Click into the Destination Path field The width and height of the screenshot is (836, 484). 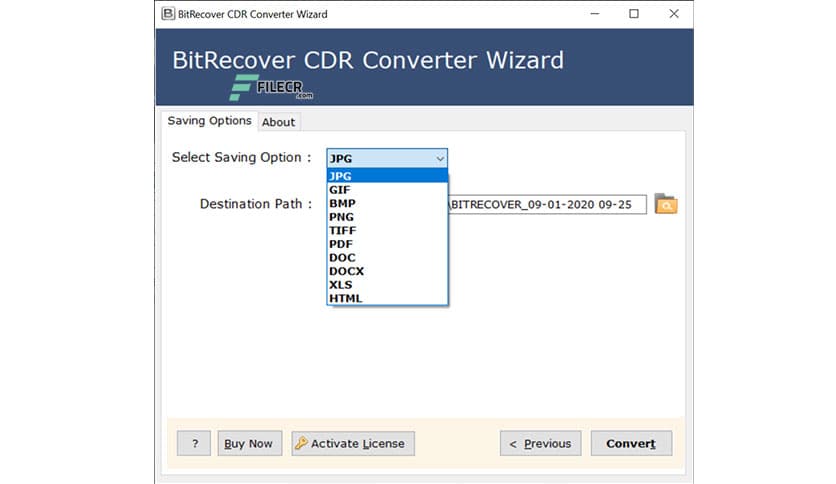548,205
